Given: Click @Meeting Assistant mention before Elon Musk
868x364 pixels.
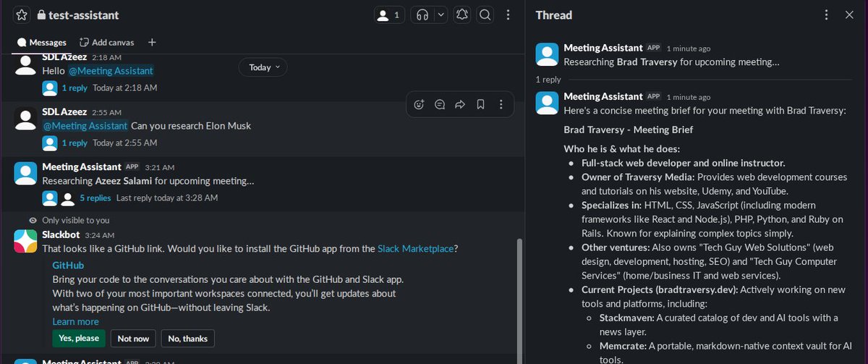Looking at the screenshot, I should (85, 125).
